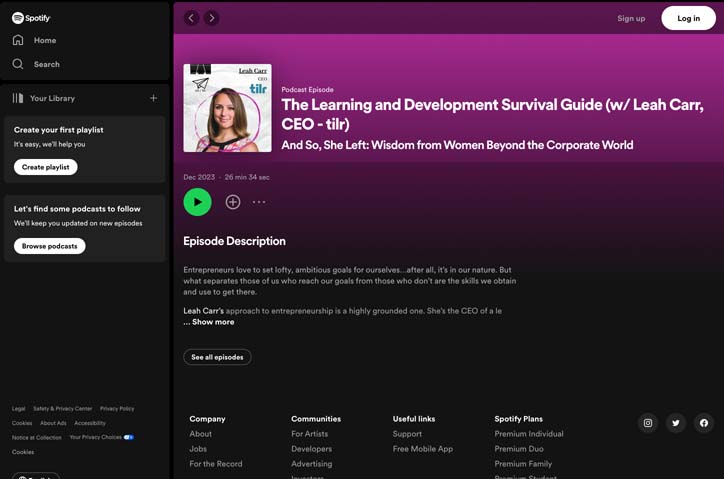Open Legal link in sidebar footer
This screenshot has width=724, height=479.
coord(18,409)
